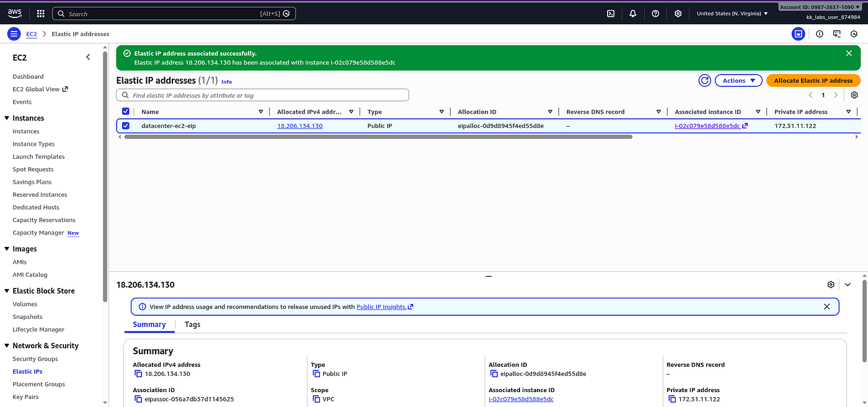
Task: Select the datacenter-ec2-eip name cell
Action: 169,126
